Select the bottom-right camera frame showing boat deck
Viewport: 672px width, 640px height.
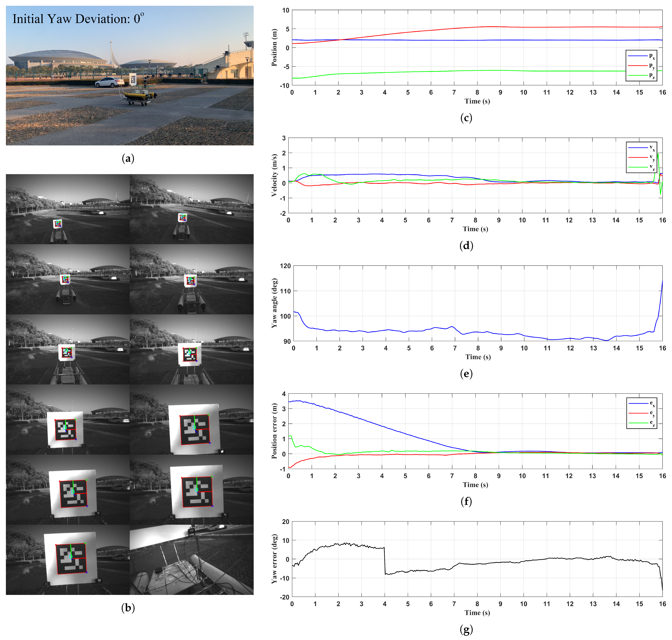191,560
